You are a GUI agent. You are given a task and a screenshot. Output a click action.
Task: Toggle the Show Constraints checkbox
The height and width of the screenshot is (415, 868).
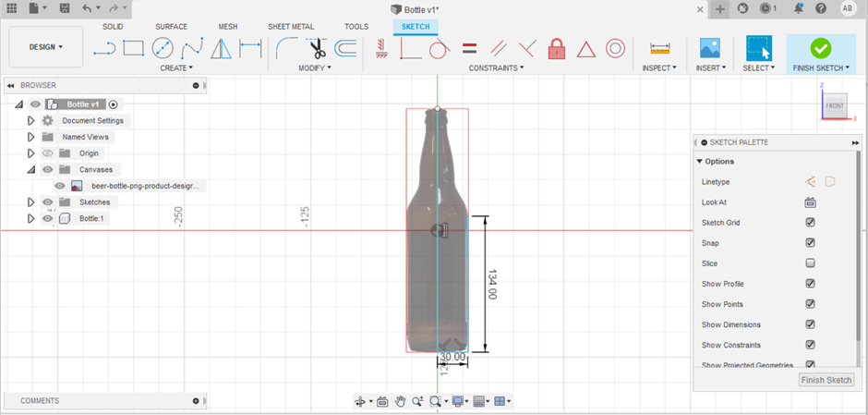coord(811,345)
